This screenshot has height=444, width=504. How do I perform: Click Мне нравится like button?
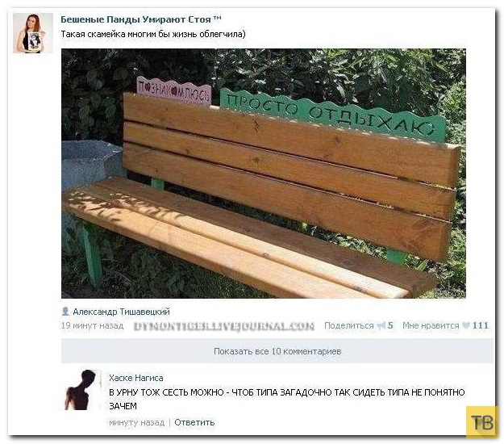click(x=431, y=325)
